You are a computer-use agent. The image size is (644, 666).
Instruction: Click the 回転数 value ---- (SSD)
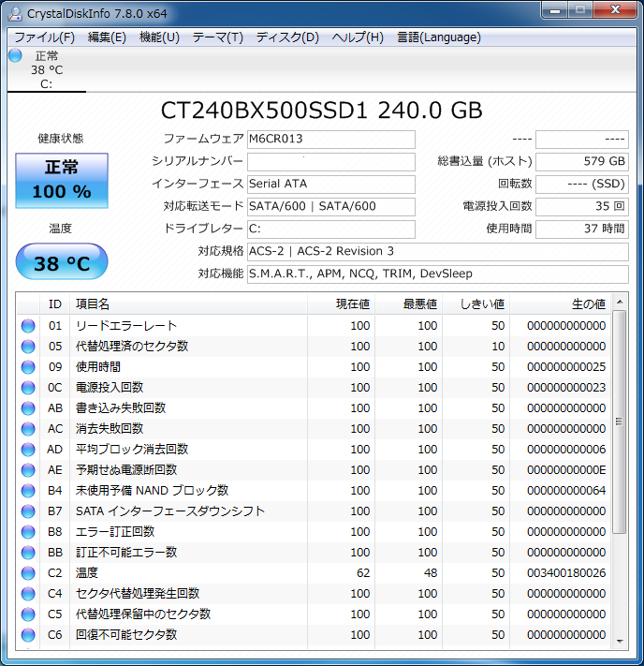[582, 185]
